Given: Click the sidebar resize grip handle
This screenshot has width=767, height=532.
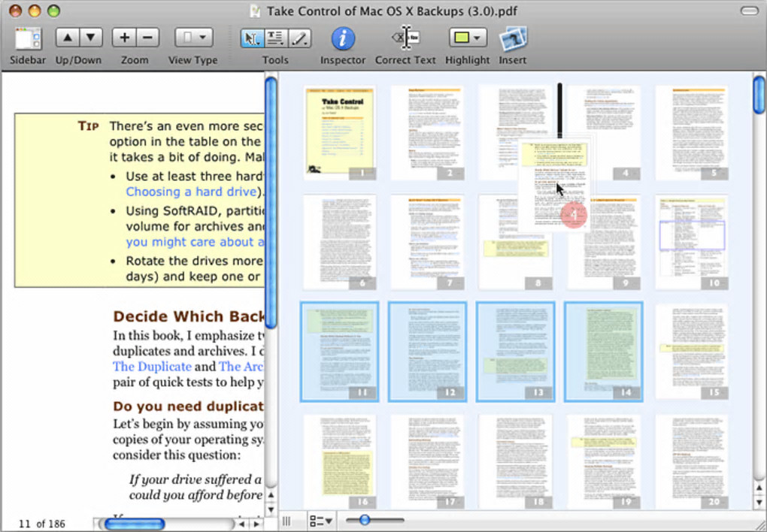Looking at the screenshot, I should pos(287,521).
